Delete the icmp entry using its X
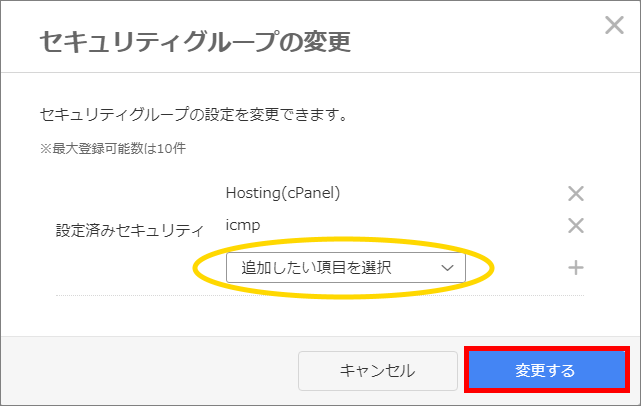 click(x=576, y=225)
